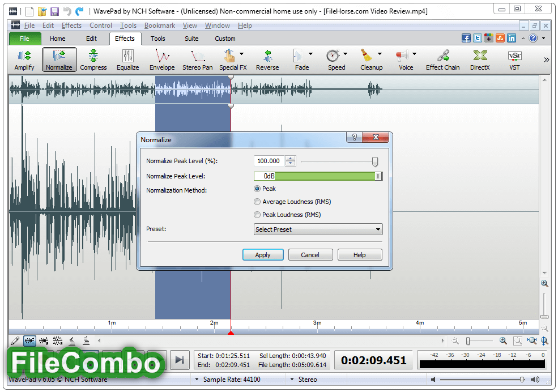Choose Average Loudness (RMS) method
Image resolution: width=558 pixels, height=392 pixels.
[258, 202]
